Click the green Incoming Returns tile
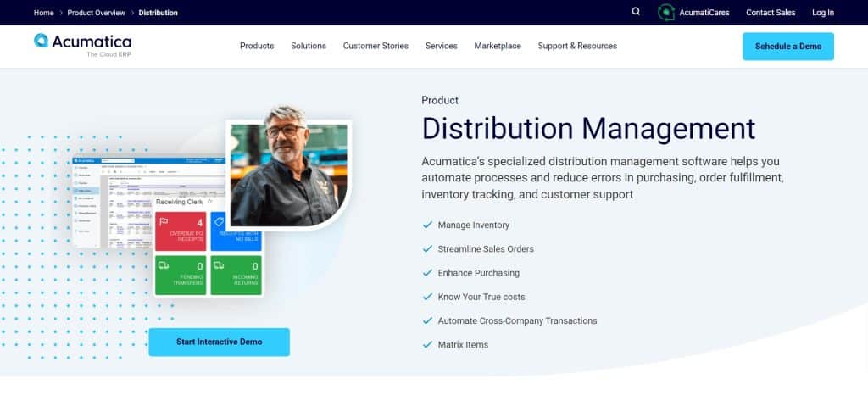The image size is (868, 412). (x=236, y=275)
